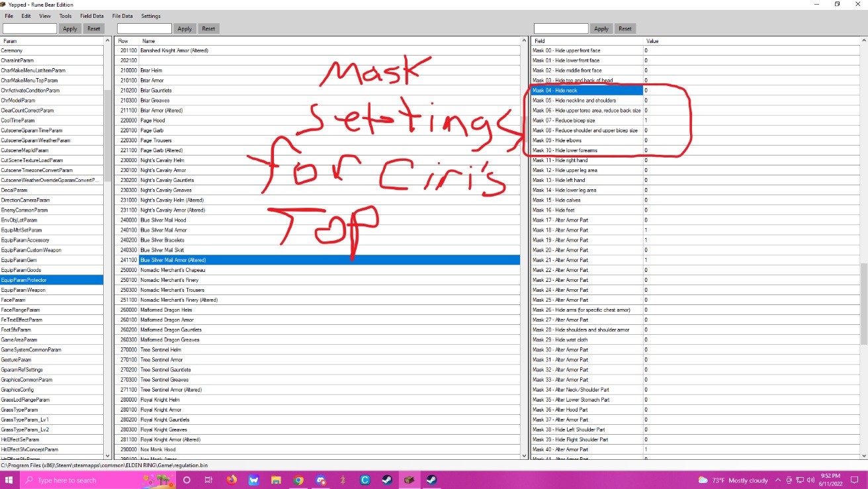Select row Banished Knight Armor (Altered)
868x489 pixels.
point(318,50)
